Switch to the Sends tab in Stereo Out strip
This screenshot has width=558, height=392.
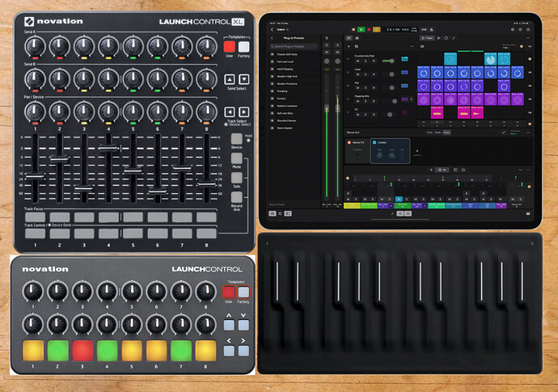click(438, 133)
